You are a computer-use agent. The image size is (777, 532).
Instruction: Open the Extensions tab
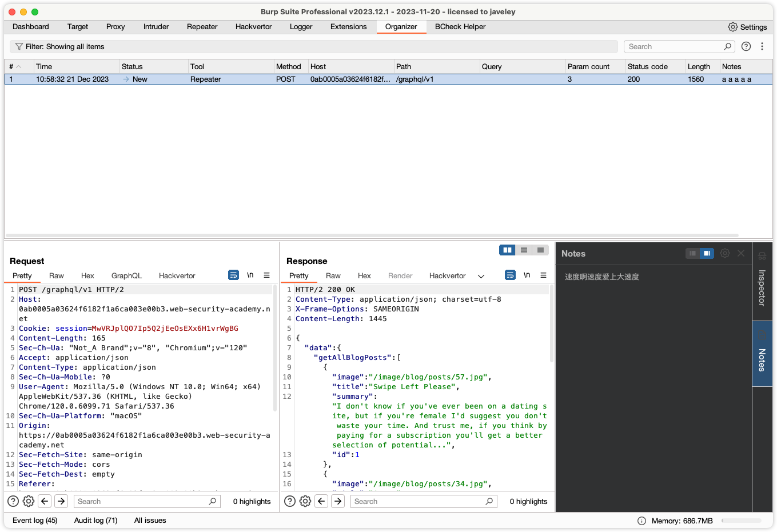(x=349, y=27)
